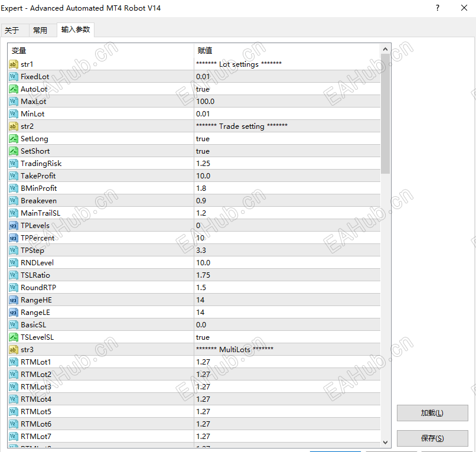Click the scrollbar down arrow
476x452 pixels.
pyautogui.click(x=385, y=441)
